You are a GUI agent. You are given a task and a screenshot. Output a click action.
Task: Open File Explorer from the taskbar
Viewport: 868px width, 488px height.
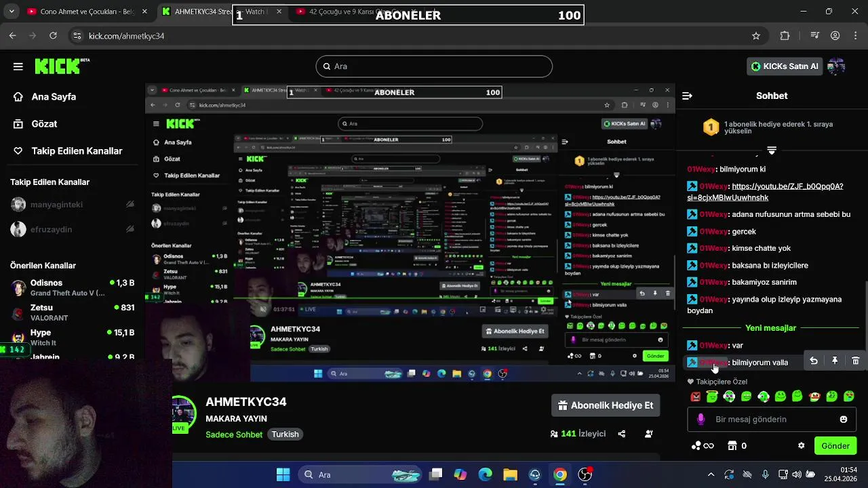coord(510,474)
